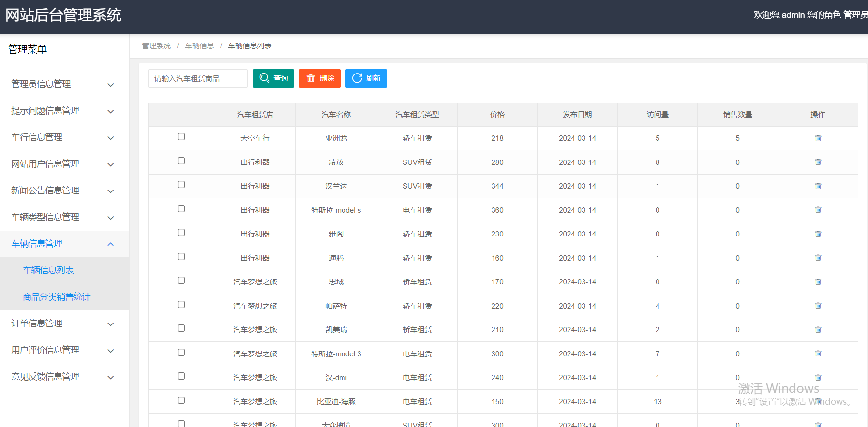Select 订单信息管理 menu label
This screenshot has width=868, height=427.
37,324
